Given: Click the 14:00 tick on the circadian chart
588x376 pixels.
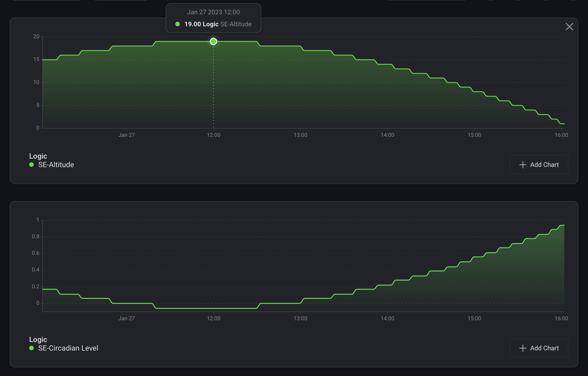Looking at the screenshot, I should point(387,318).
